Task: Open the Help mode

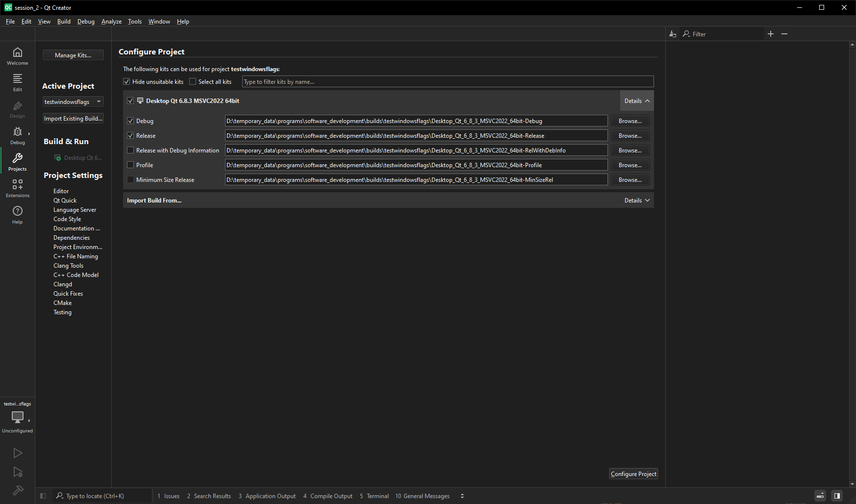Action: click(x=18, y=215)
